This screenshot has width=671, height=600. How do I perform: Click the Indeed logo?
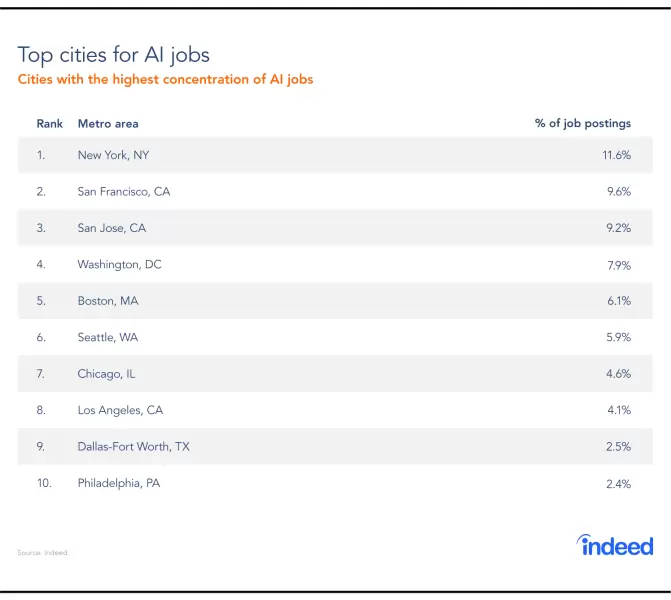click(x=615, y=545)
